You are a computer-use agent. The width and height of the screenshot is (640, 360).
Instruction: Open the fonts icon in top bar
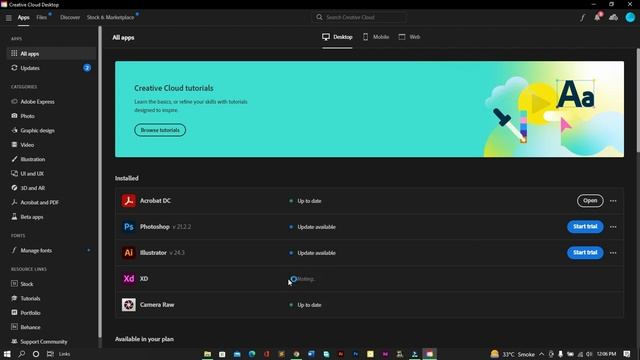point(582,18)
